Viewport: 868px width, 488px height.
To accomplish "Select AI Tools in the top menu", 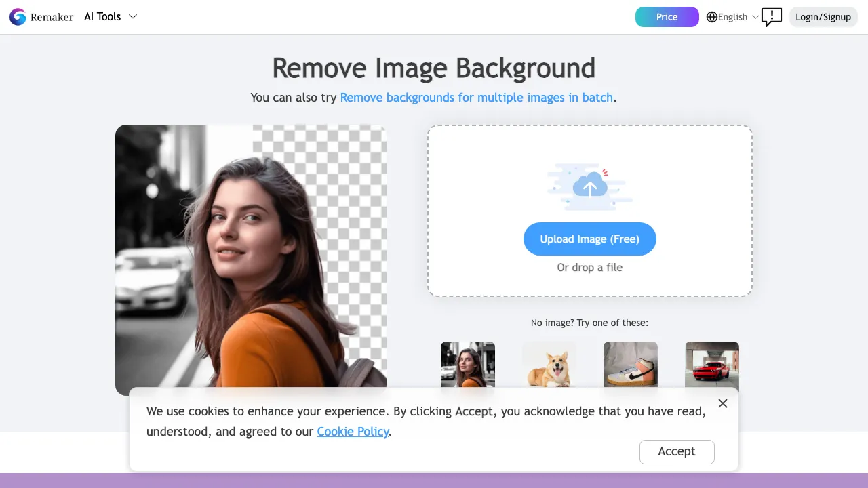I will [102, 16].
